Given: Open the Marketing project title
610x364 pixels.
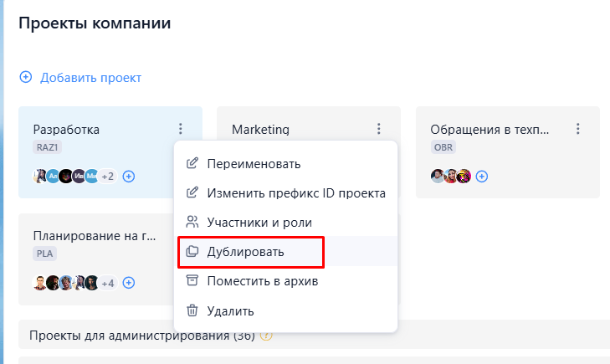Looking at the screenshot, I should coord(260,130).
